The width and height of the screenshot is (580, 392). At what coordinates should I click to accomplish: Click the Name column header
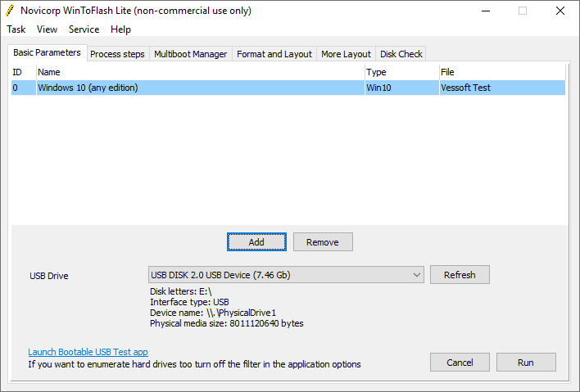201,72
